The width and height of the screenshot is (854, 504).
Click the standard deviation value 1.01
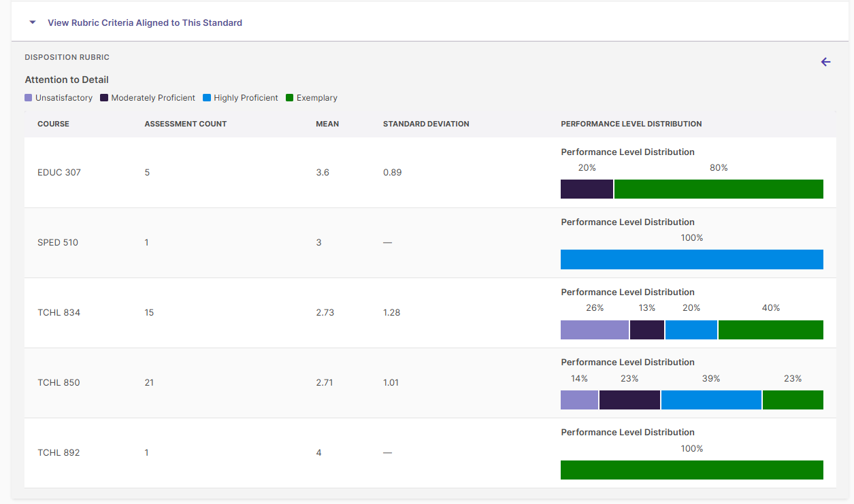click(x=391, y=383)
